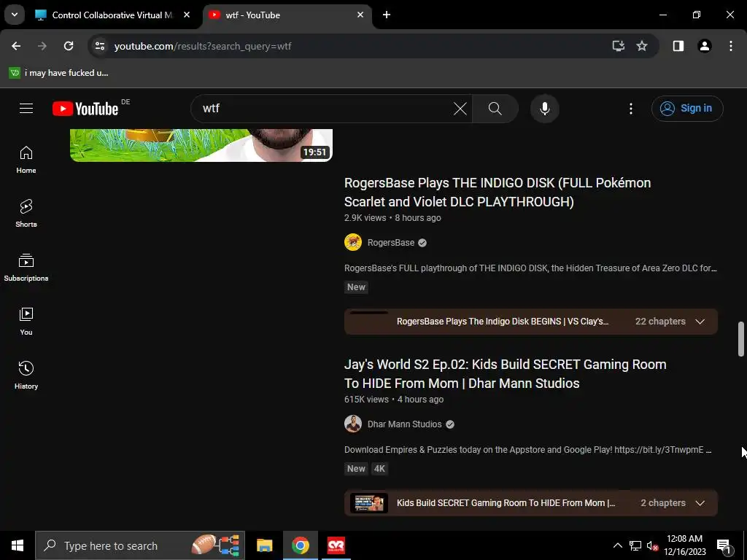Image resolution: width=747 pixels, height=560 pixels.
Task: Start voice search with microphone icon
Action: [x=544, y=109]
